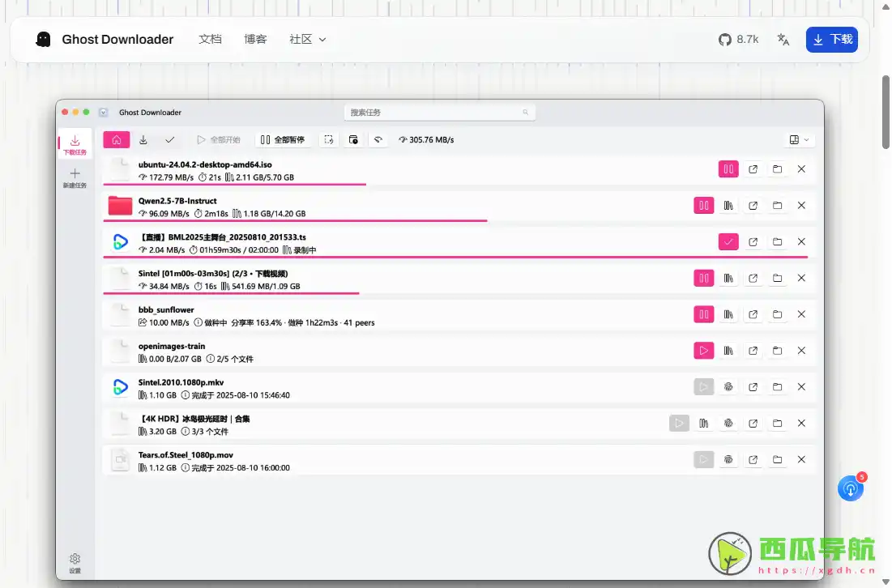Select the 下载任务 sidebar tab
Viewport: 892px width, 588px height.
tap(75, 144)
